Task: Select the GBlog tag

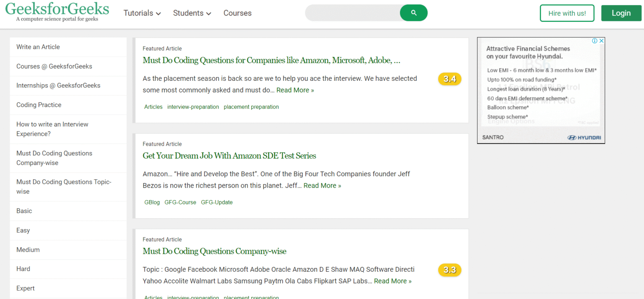Action: click(x=152, y=202)
